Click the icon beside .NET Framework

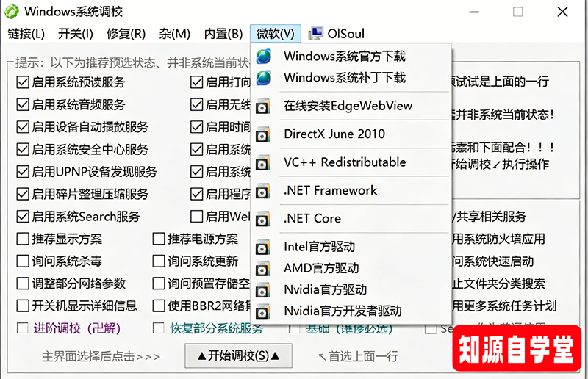[263, 191]
